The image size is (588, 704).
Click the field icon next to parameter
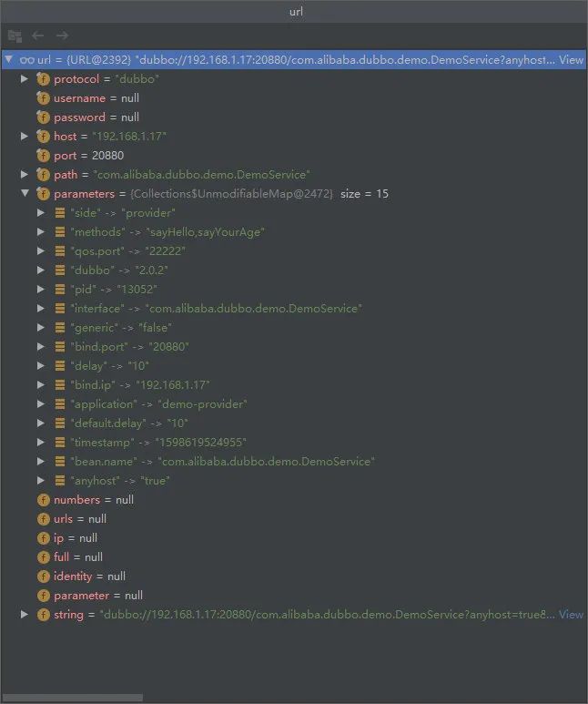43,596
